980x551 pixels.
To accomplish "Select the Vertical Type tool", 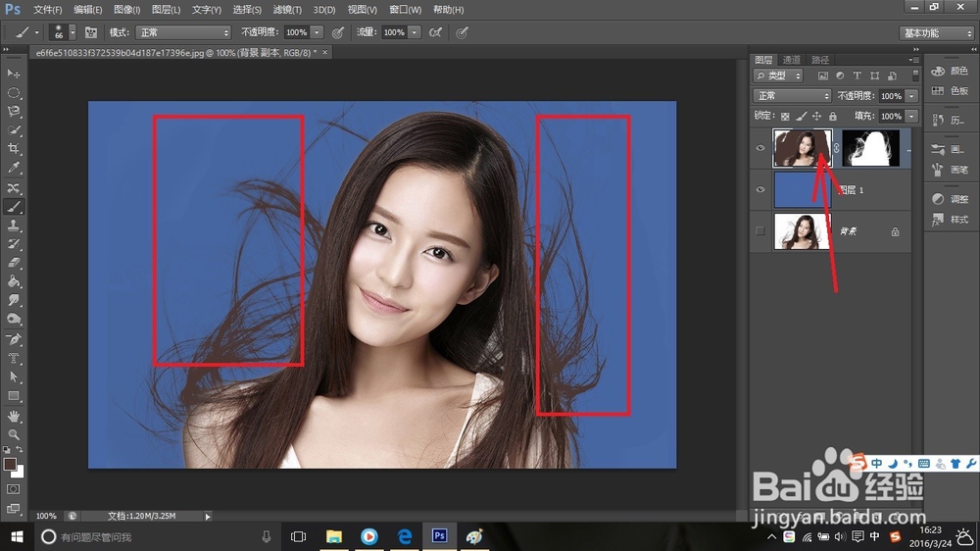I will 14,359.
